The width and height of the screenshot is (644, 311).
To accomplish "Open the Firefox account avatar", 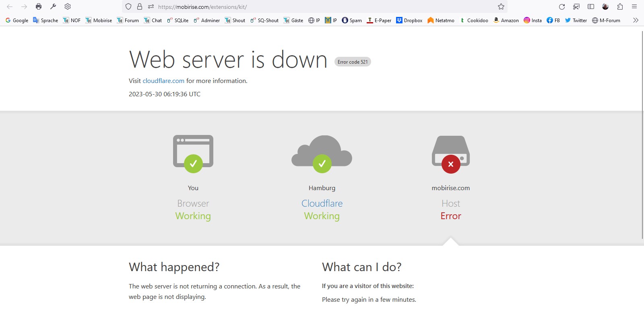I will pos(605,6).
